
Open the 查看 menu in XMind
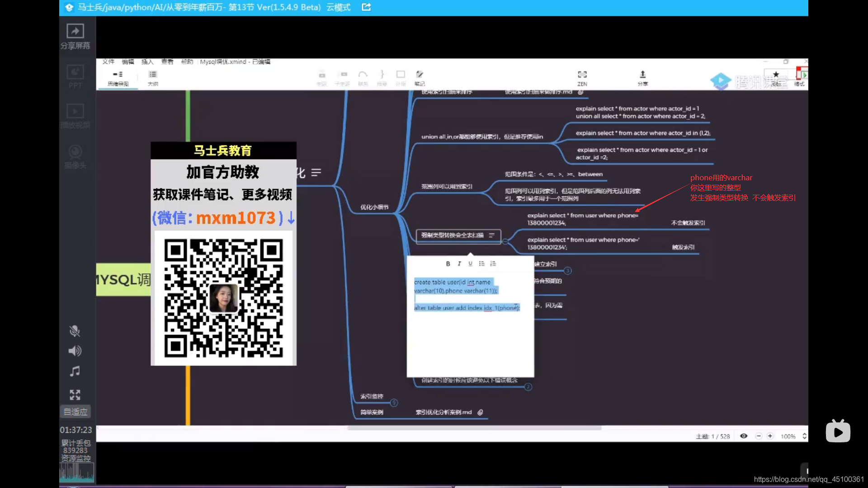(x=167, y=62)
